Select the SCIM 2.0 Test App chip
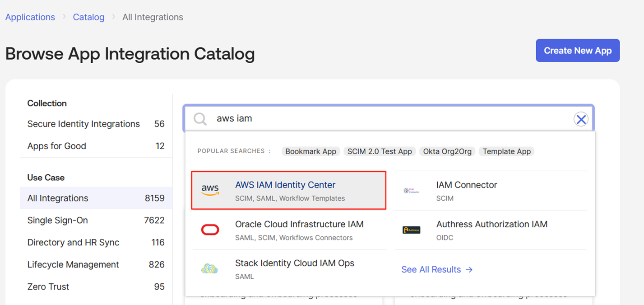Viewport: 644px width, 305px height. pyautogui.click(x=380, y=151)
